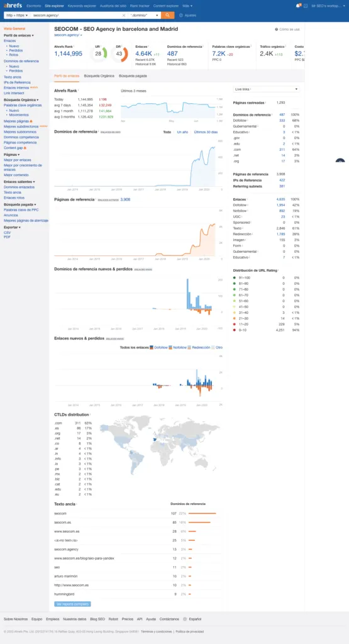
Task: Open the Mr SEO's workspace account menu
Action: pos(328,6)
